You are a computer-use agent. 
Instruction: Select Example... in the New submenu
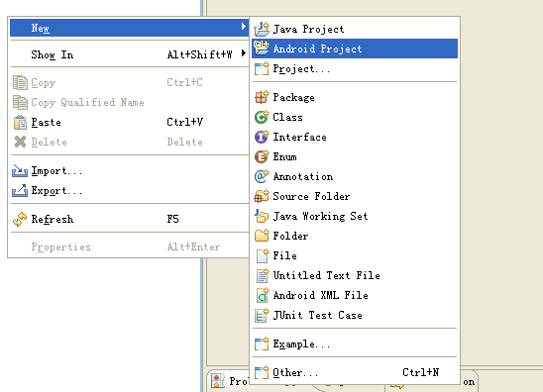pyautogui.click(x=355, y=343)
